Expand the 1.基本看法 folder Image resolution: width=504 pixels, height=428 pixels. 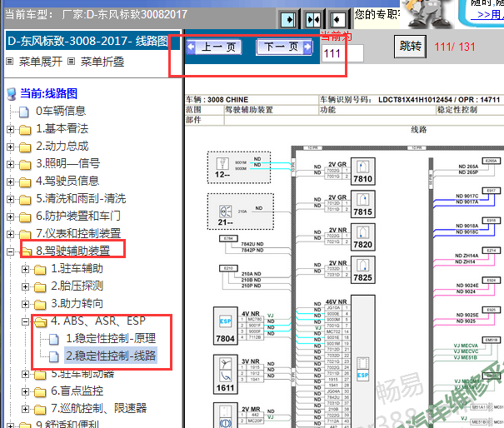pyautogui.click(x=10, y=130)
